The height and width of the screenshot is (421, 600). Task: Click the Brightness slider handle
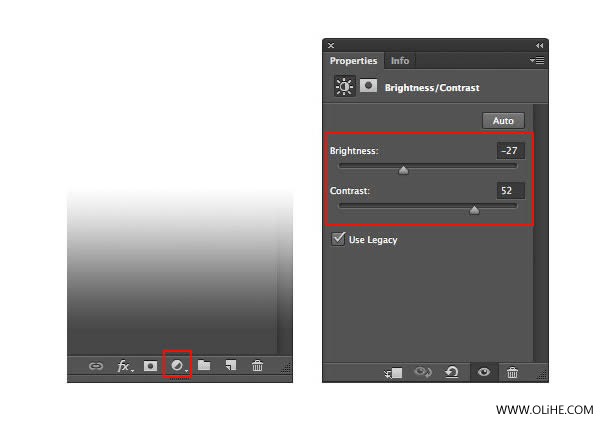click(403, 170)
